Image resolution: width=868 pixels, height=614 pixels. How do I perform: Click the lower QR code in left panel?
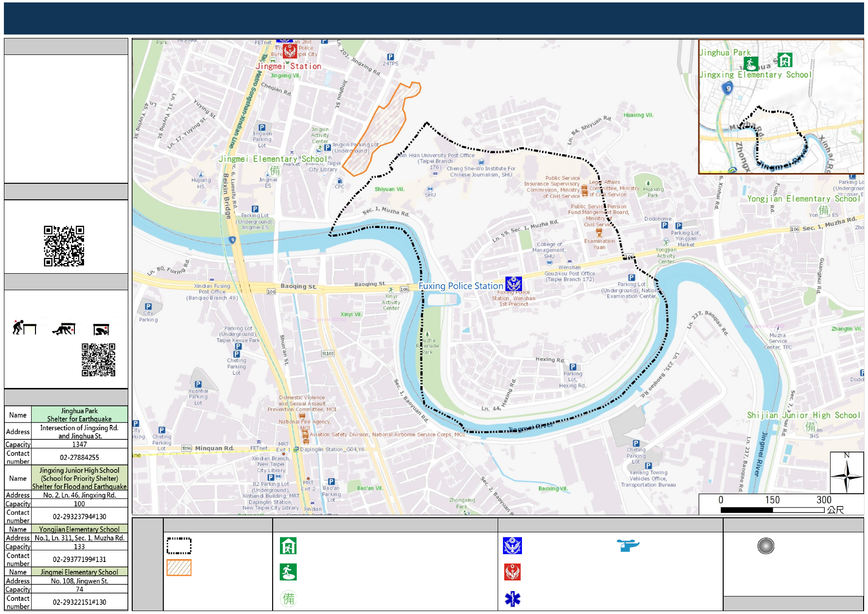pos(99,360)
